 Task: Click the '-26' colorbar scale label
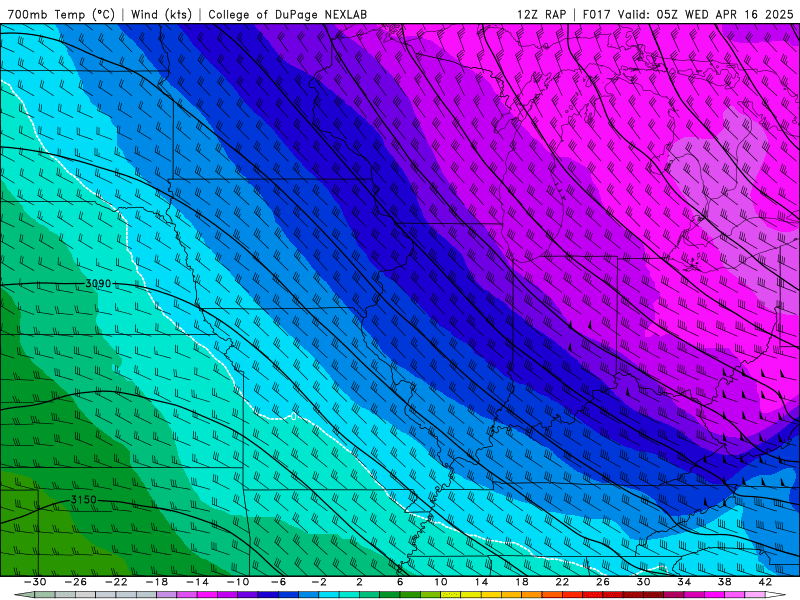[x=76, y=582]
